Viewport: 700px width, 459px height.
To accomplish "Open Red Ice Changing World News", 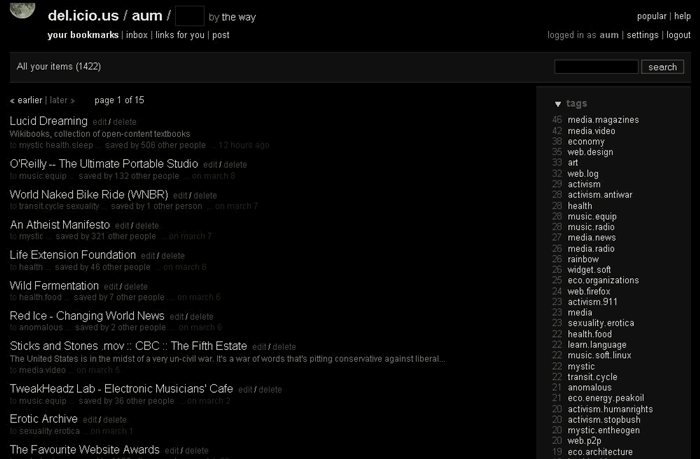I will [x=87, y=316].
